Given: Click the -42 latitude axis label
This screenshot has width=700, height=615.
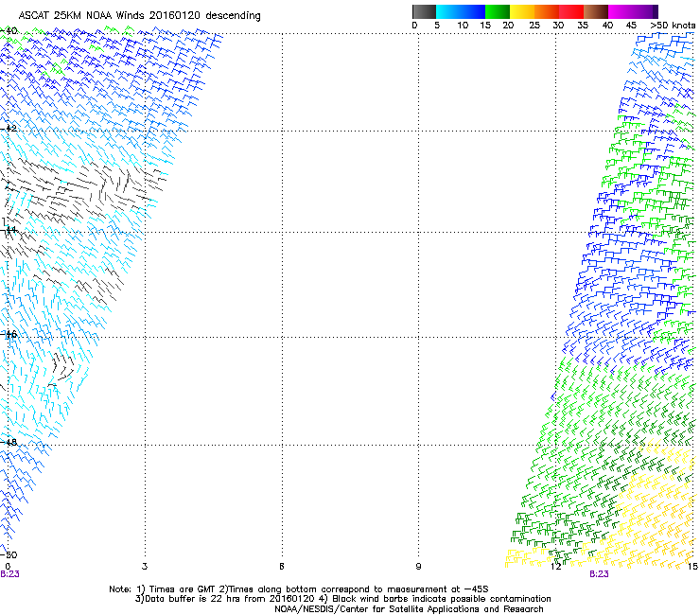Looking at the screenshot, I should tap(9, 129).
